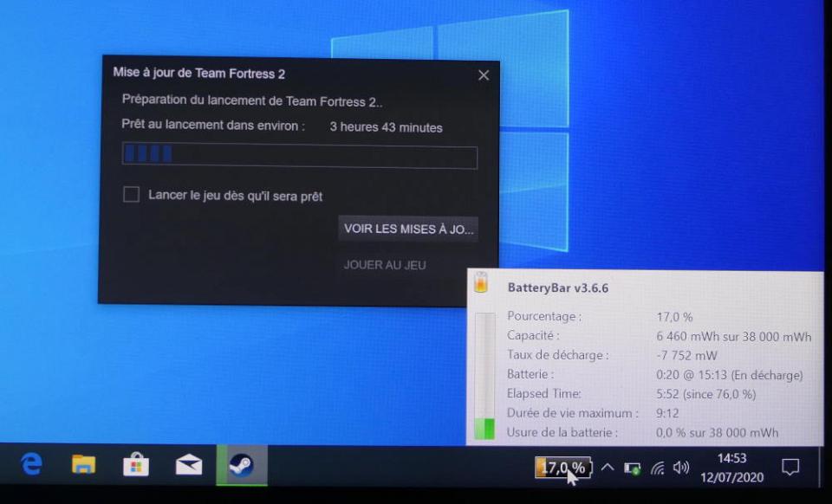Select '0,0 % sur 38 000 mWh'
This screenshot has height=504, width=832.
[x=717, y=432]
